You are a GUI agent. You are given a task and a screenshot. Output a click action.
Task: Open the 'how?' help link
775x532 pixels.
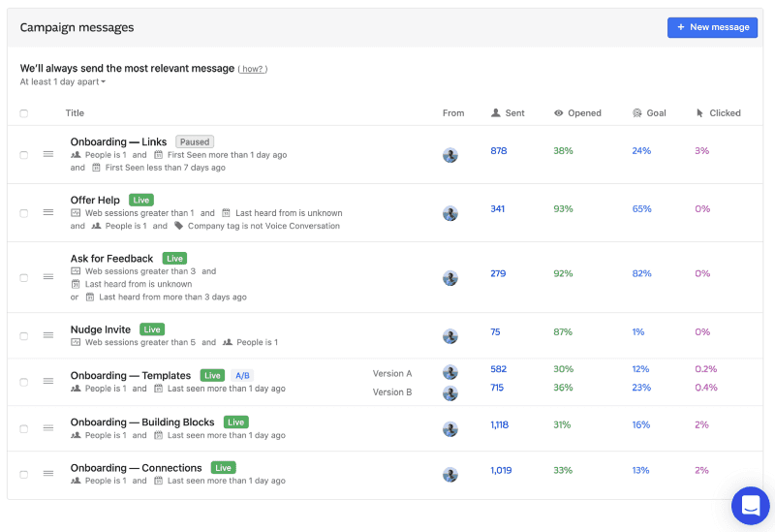pyautogui.click(x=253, y=69)
